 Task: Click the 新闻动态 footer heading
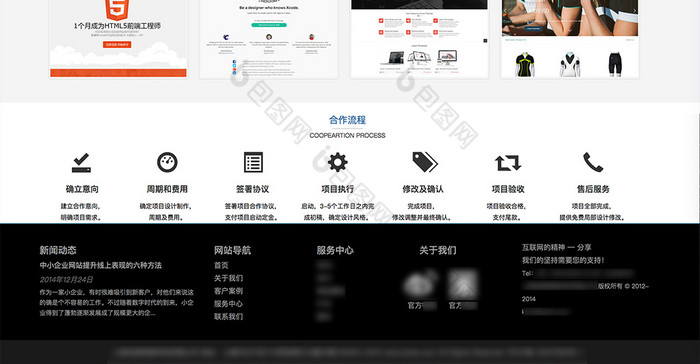(58, 250)
